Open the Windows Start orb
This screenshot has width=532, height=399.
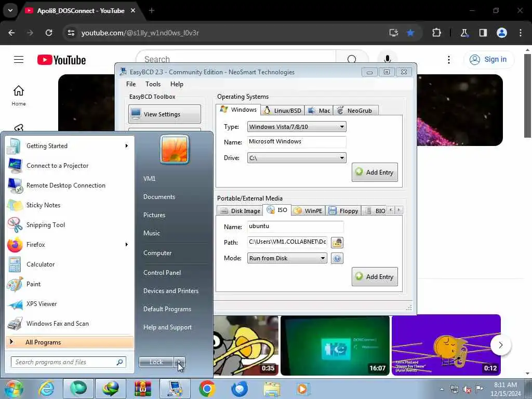(x=13, y=389)
